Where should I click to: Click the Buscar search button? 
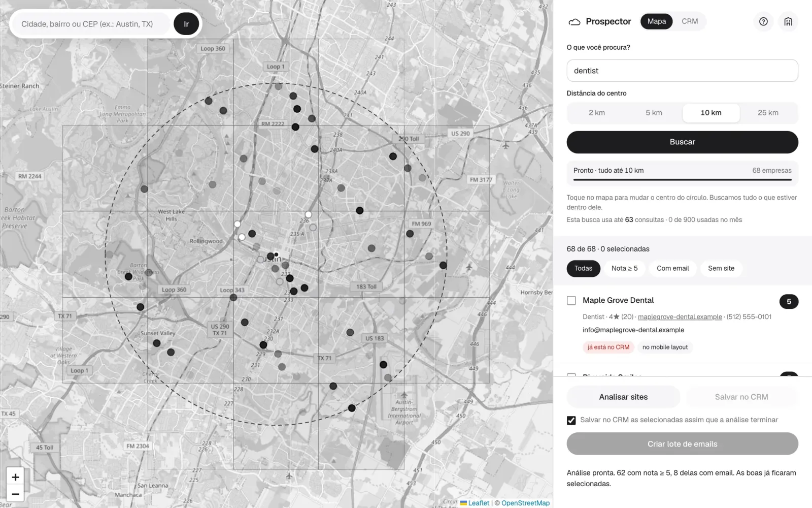(x=683, y=142)
